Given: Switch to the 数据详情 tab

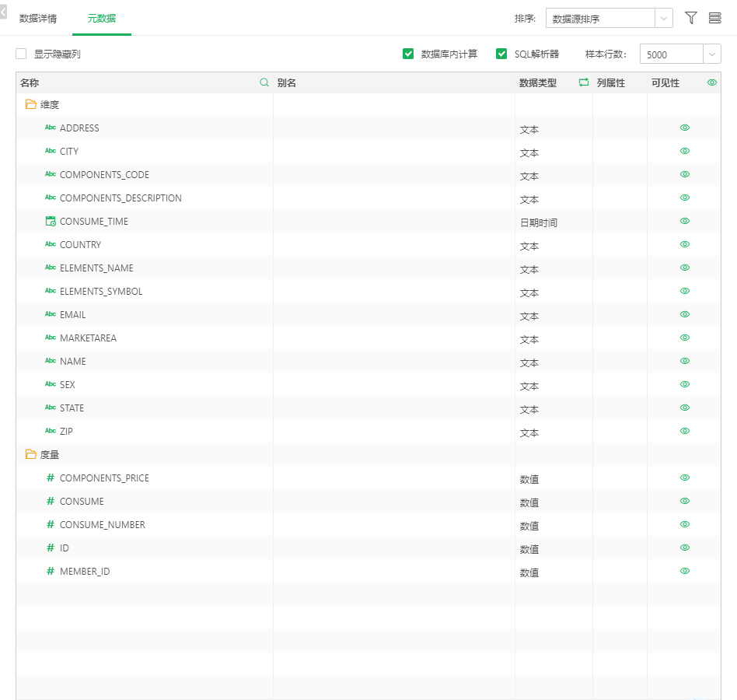Looking at the screenshot, I should 38,18.
